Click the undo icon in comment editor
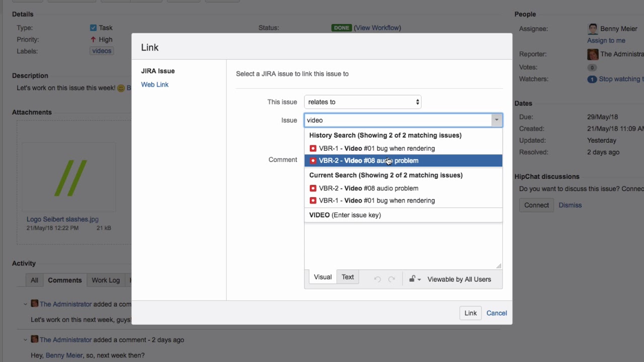This screenshot has width=644, height=362. coord(377,279)
